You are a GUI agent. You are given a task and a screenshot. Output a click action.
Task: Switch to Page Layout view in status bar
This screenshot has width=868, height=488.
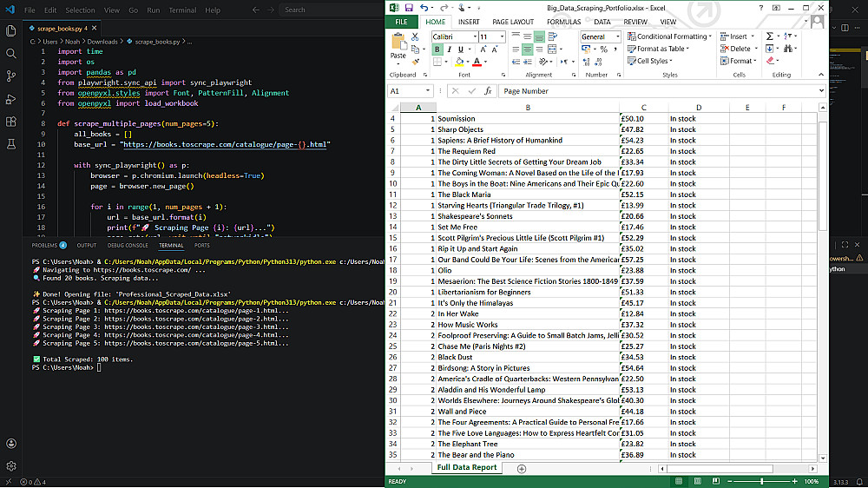[697, 481]
